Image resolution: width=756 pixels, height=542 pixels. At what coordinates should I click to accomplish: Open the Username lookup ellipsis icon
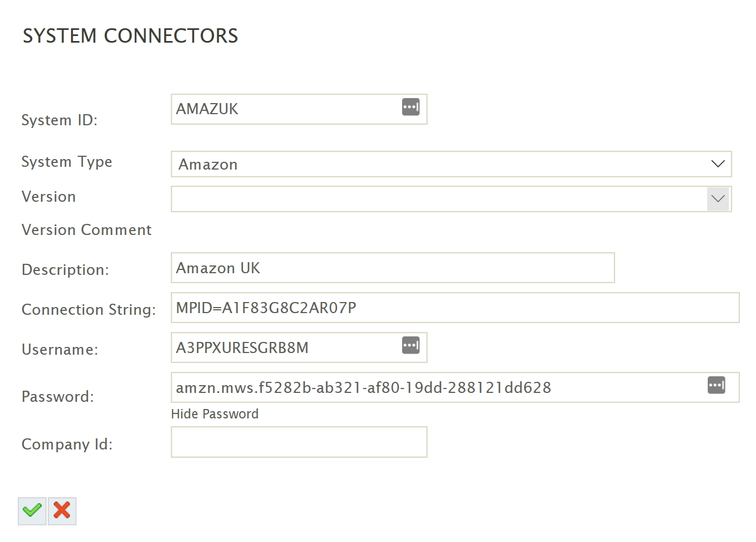pyautogui.click(x=410, y=345)
